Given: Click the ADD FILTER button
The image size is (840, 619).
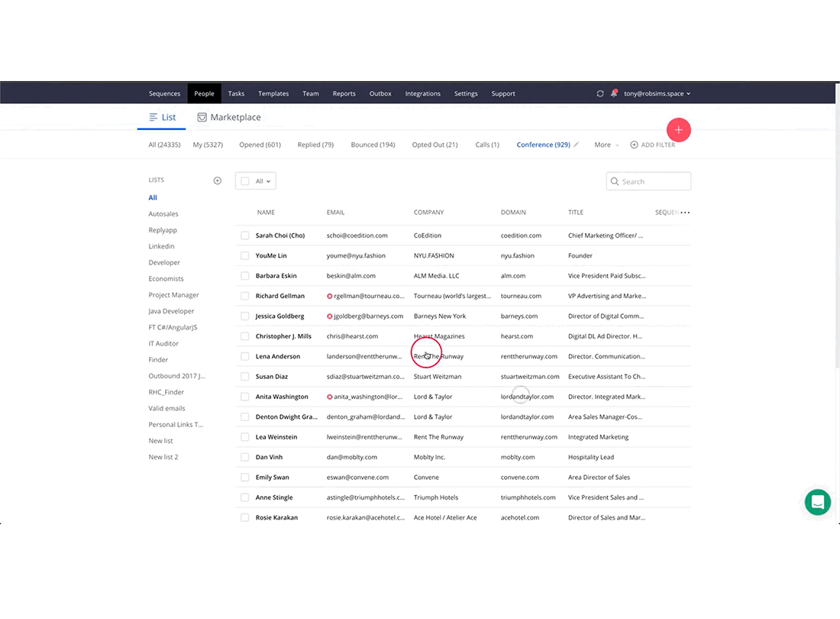Looking at the screenshot, I should click(652, 144).
